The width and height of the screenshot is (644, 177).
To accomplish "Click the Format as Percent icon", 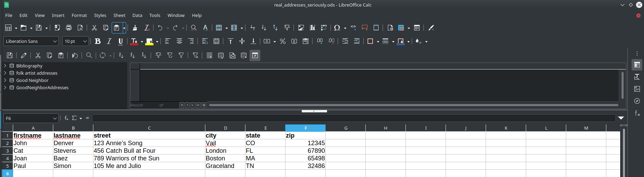I will tap(283, 41).
